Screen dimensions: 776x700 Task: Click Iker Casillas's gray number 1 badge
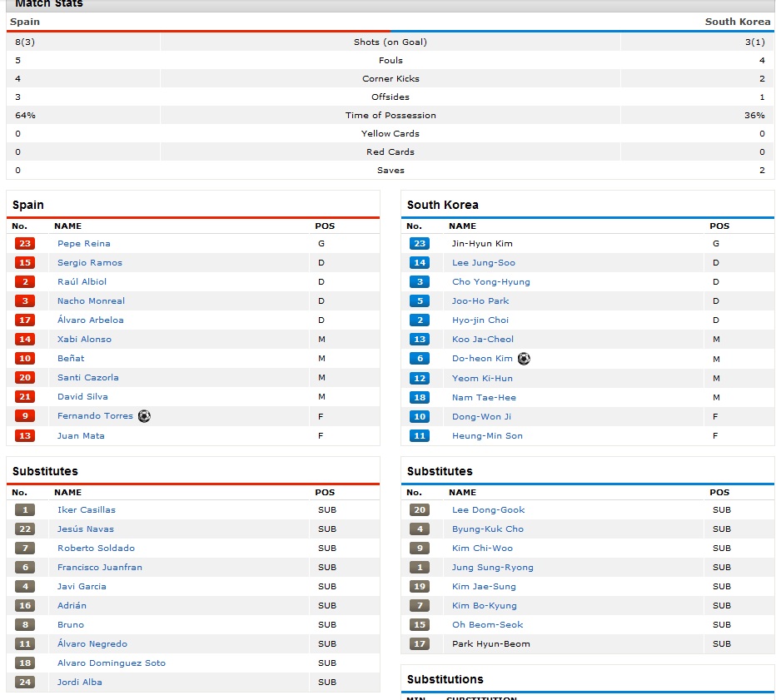point(25,510)
